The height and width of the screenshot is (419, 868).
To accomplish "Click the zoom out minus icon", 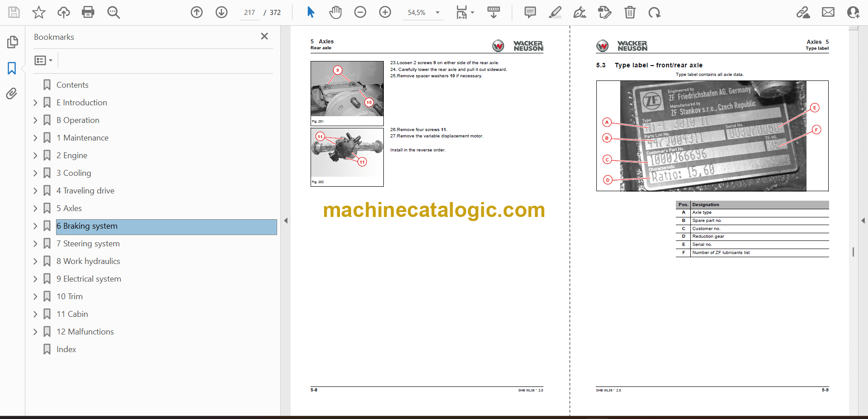I will 360,12.
